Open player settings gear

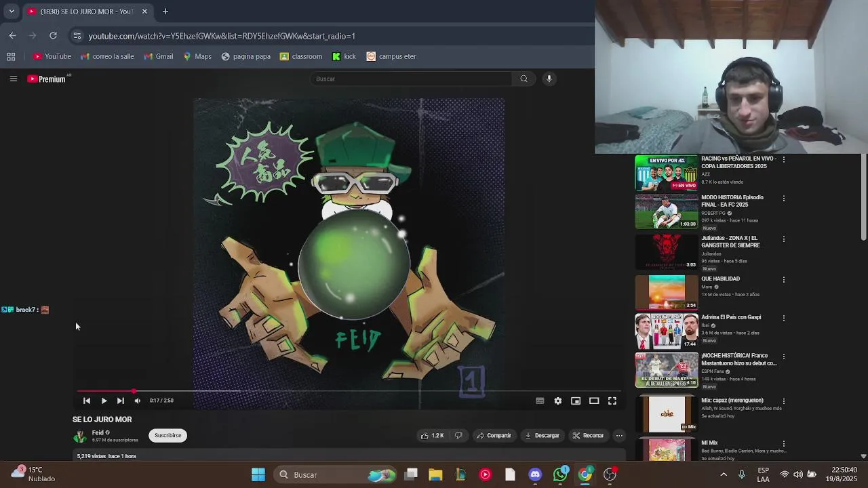point(558,401)
